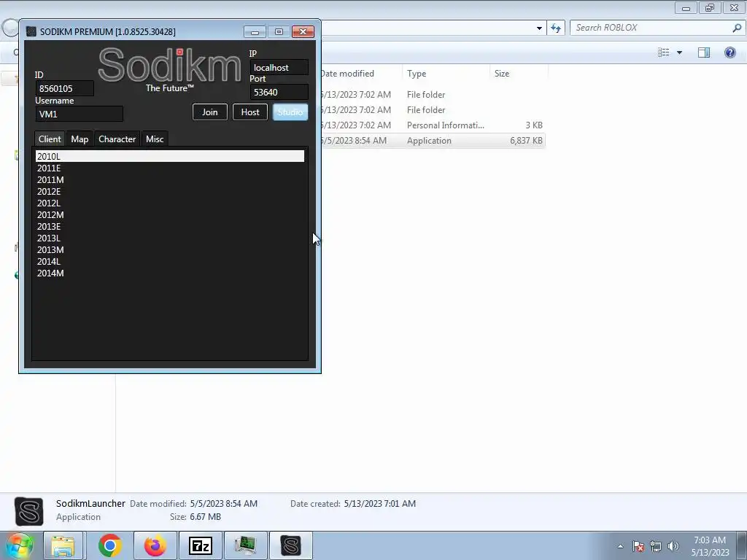This screenshot has width=747, height=560.
Task: Open Firefox from the taskbar
Action: point(155,545)
